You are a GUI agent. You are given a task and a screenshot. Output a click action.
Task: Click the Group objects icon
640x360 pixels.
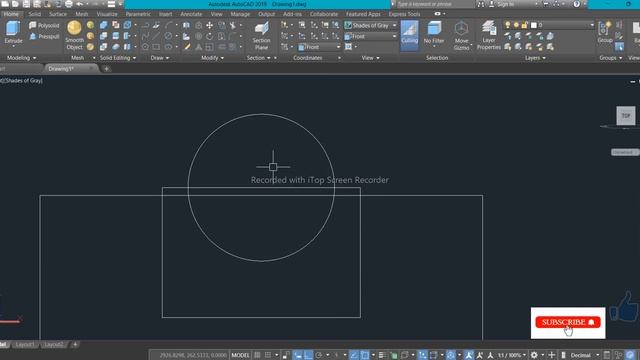pyautogui.click(x=605, y=33)
